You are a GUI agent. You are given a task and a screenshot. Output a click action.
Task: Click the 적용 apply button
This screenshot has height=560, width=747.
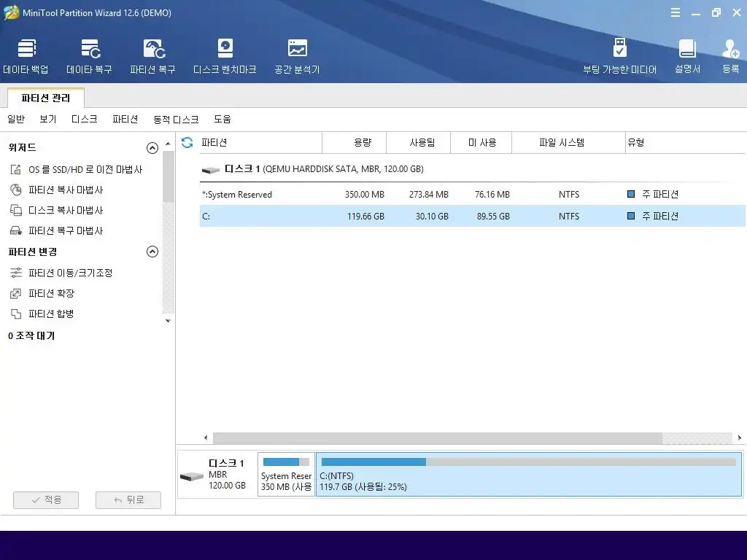(x=46, y=500)
